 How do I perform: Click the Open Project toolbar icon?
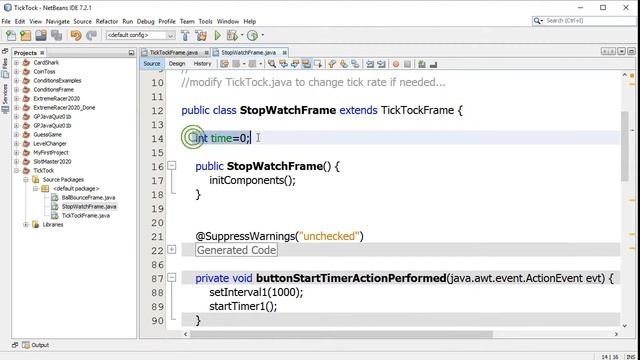41,36
